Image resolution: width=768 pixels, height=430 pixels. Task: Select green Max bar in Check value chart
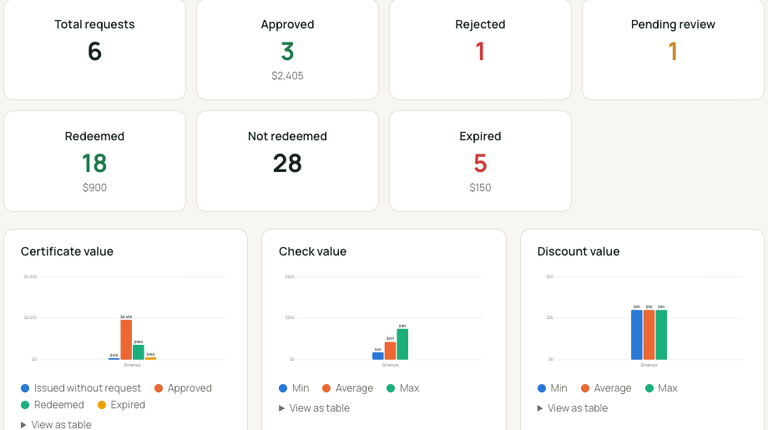click(x=403, y=344)
